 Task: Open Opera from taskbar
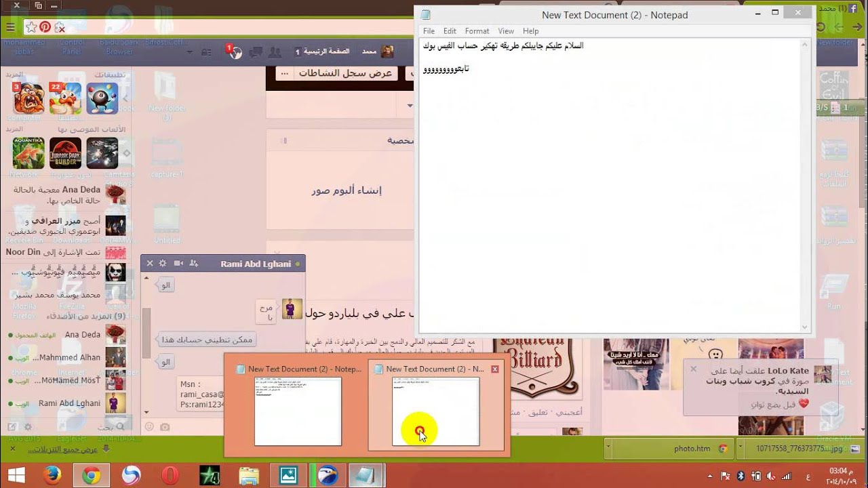(170, 475)
